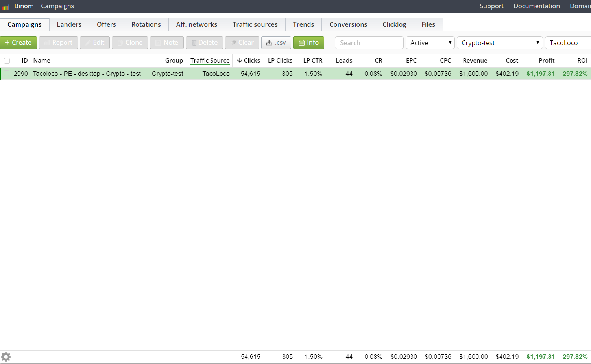Viewport: 591px width, 364px height.
Task: Sort by the CR column header
Action: 379,61
